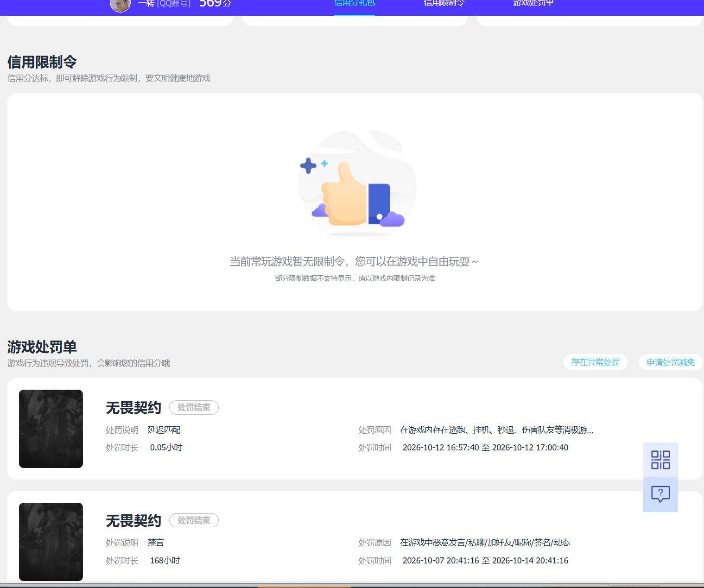Click the 569分 credit score
The image size is (704, 588).
[215, 4]
